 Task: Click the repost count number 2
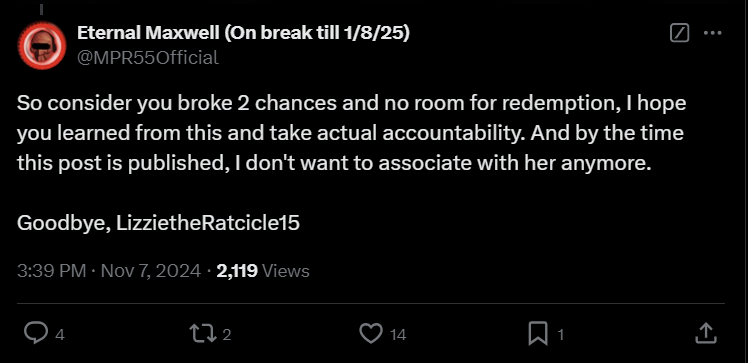[227, 335]
